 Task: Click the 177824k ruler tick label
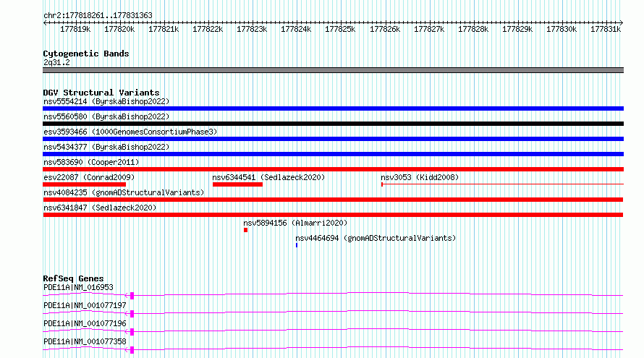[x=296, y=30]
